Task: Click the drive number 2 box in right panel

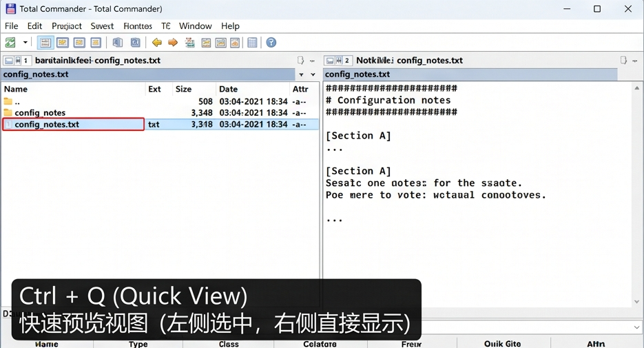Action: coord(347,61)
